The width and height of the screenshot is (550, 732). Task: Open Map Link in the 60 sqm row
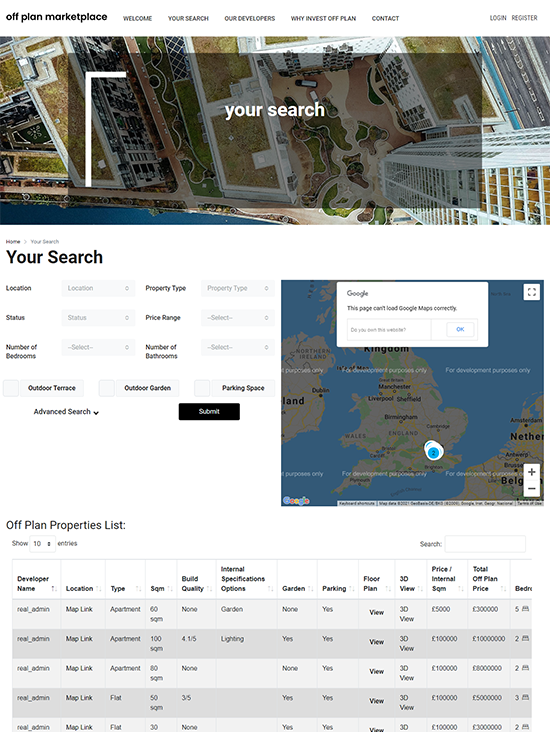point(79,609)
